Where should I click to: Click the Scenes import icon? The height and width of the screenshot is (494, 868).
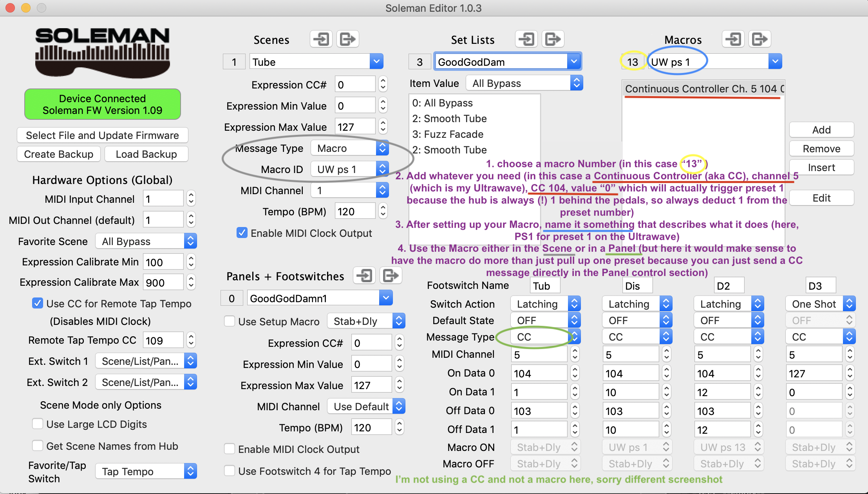pyautogui.click(x=321, y=39)
